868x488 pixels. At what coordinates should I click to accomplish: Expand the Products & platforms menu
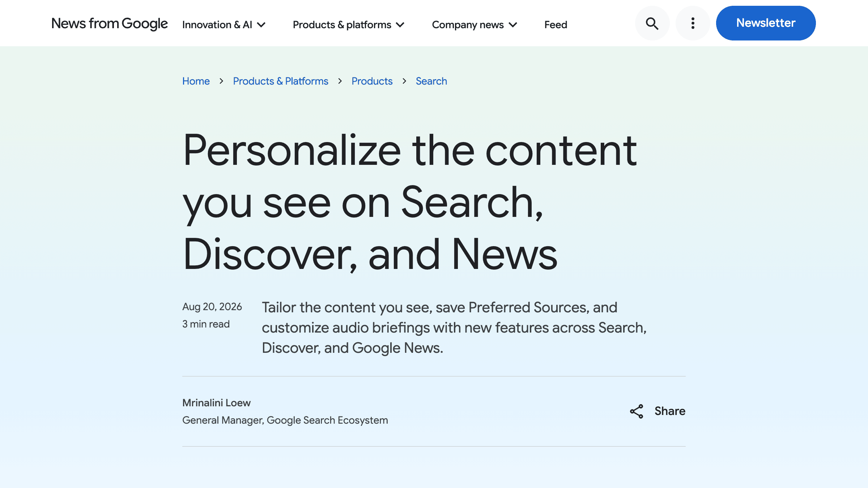point(348,25)
